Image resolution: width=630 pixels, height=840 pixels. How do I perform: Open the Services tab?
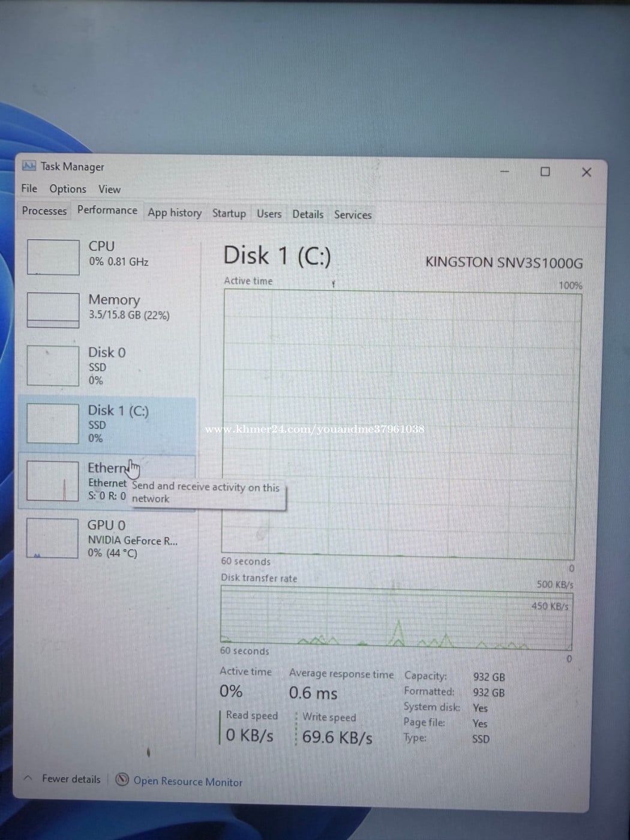(353, 215)
